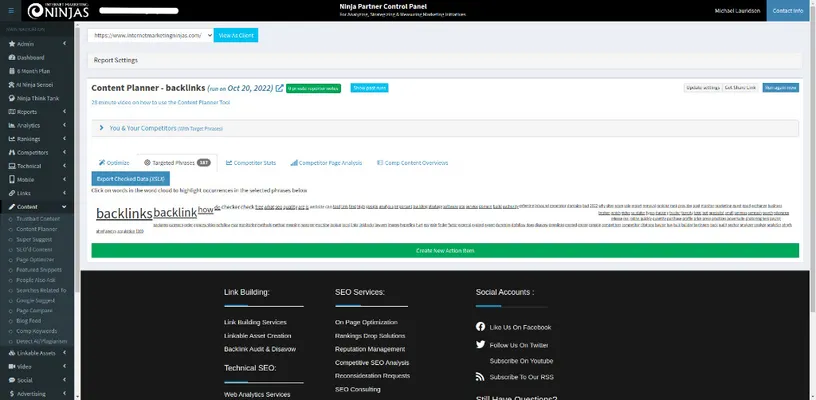Screen dimensions: 816x400
Task: Click the Run again now button
Action: tap(780, 88)
